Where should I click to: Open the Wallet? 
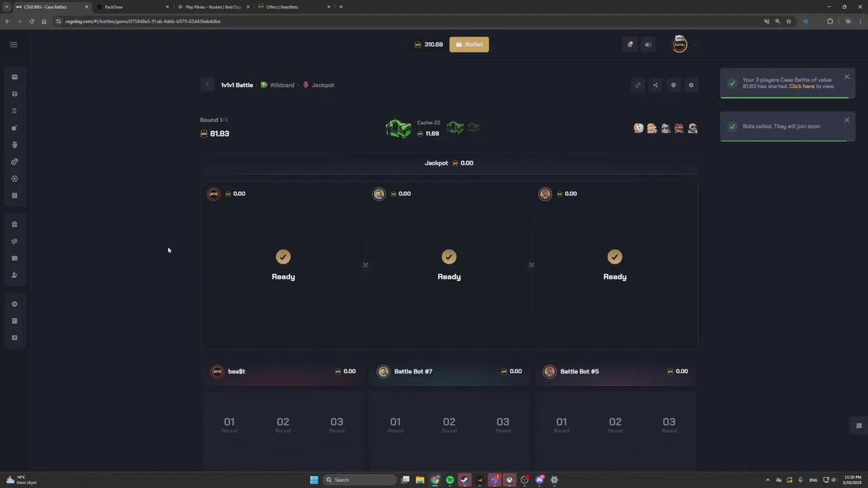pos(469,45)
